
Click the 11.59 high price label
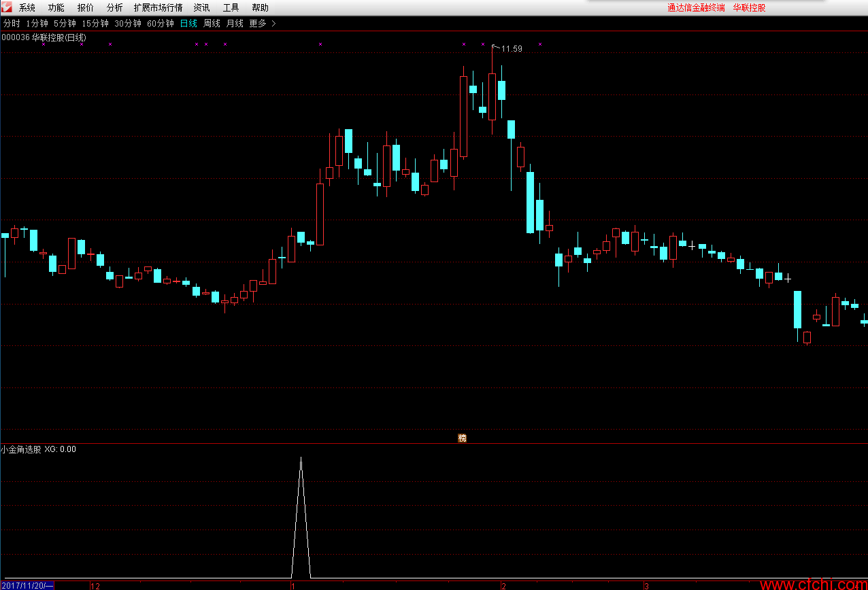point(512,49)
